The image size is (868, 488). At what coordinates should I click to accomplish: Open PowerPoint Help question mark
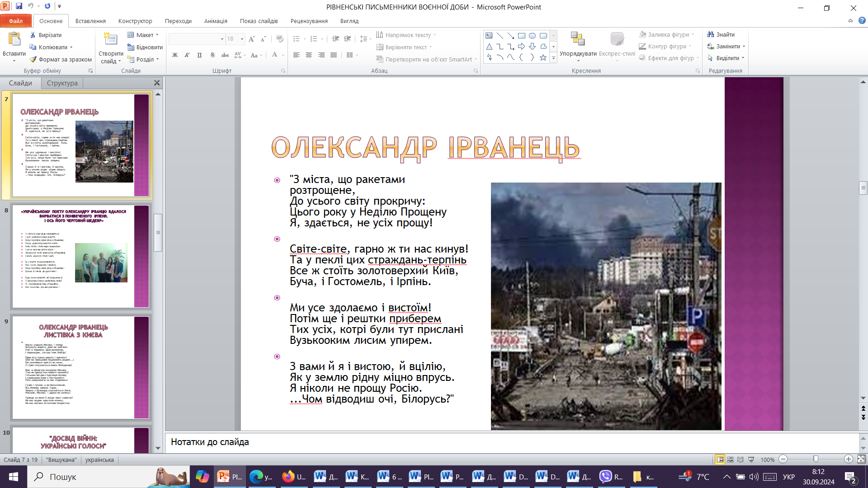pyautogui.click(x=862, y=21)
